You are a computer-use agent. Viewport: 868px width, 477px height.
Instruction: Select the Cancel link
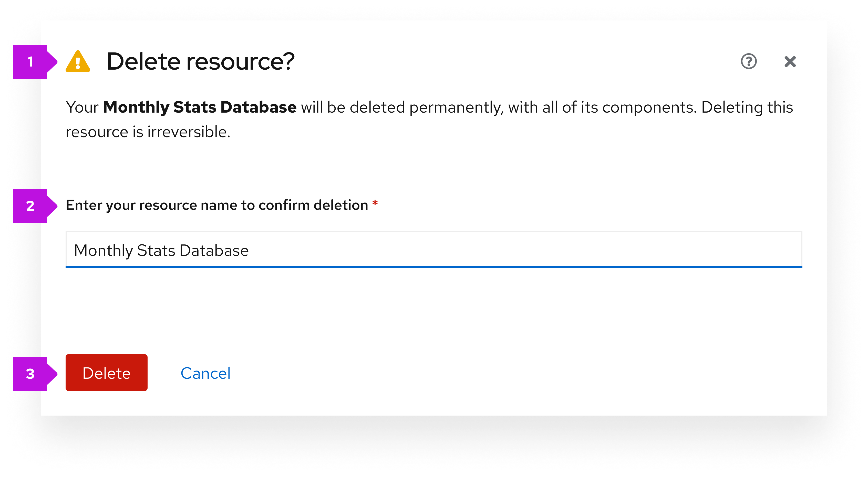click(x=206, y=373)
